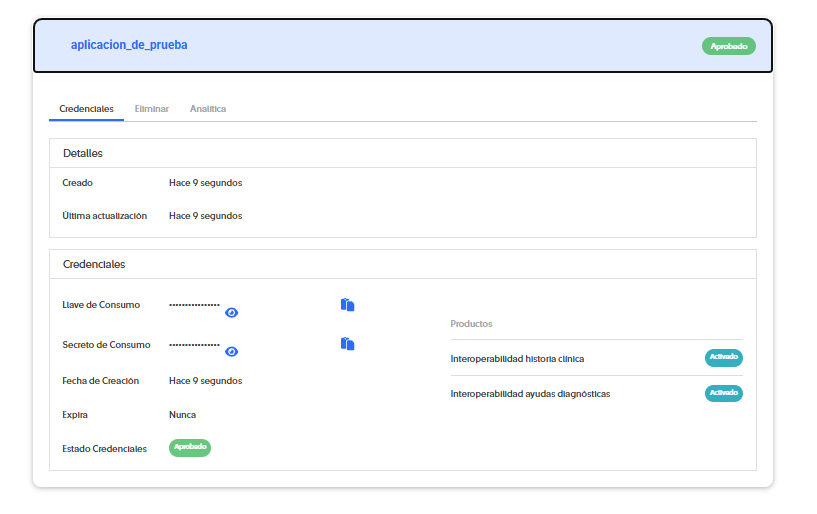The width and height of the screenshot is (817, 514).
Task: Copy the Secreto de Consumo to clipboard
Action: point(348,344)
